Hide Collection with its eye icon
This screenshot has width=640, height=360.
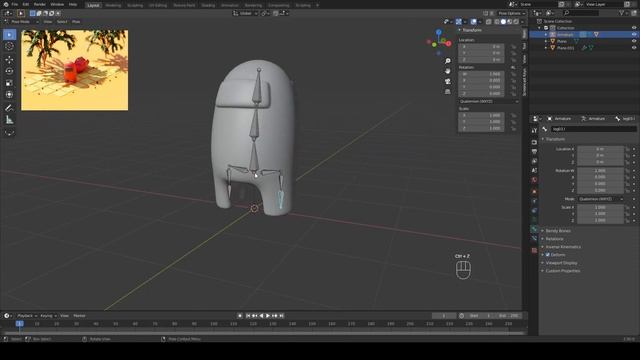[634, 28]
